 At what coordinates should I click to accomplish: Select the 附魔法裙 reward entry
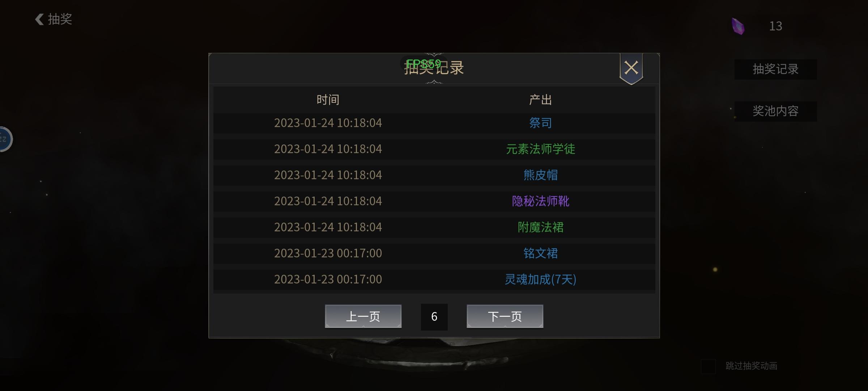coord(541,227)
